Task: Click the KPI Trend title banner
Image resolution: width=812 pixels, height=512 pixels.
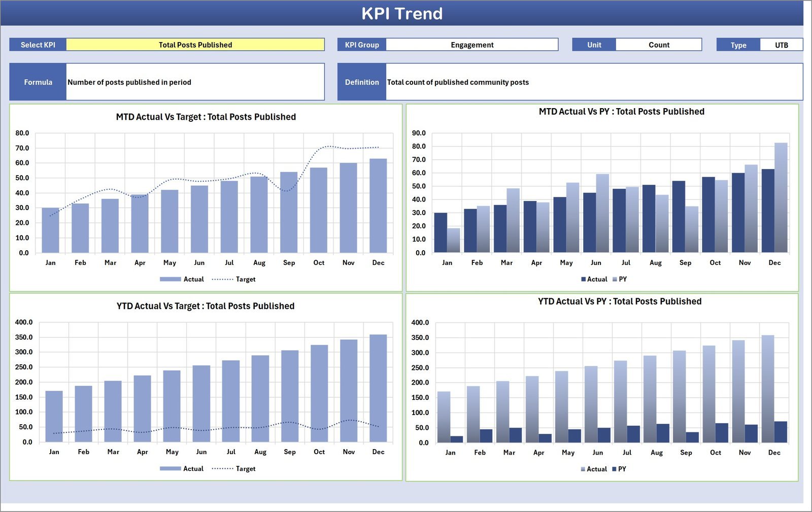Action: pos(402,14)
